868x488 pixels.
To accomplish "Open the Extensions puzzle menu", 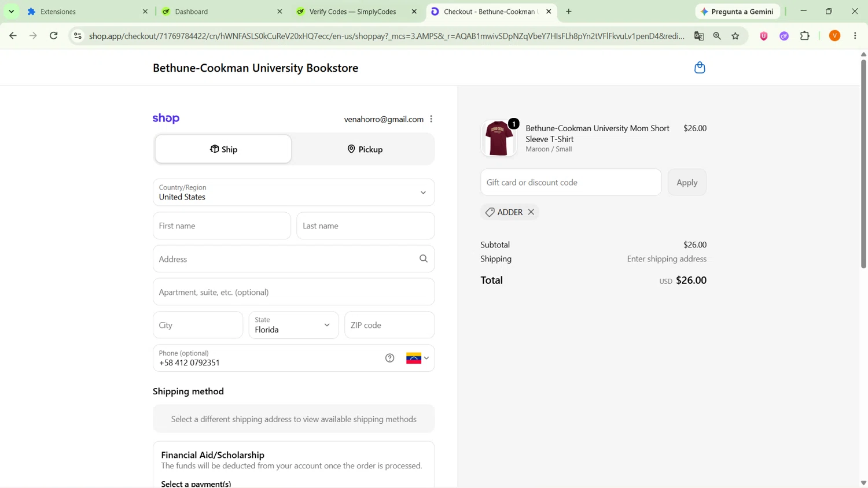I will [805, 36].
